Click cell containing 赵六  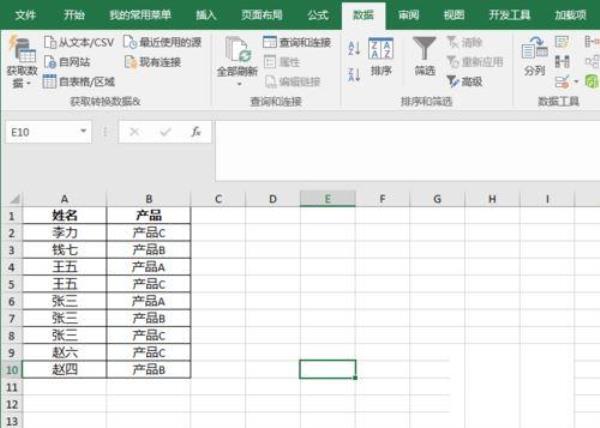click(64, 352)
